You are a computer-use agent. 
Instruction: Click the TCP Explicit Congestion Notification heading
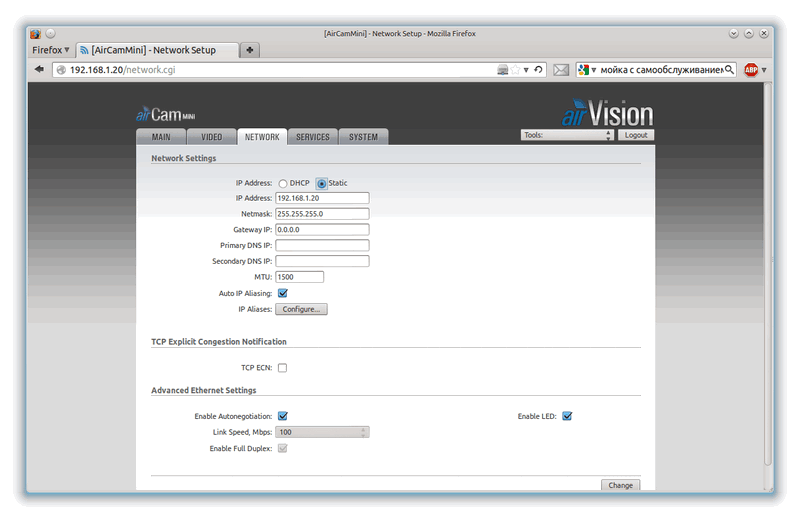click(219, 341)
